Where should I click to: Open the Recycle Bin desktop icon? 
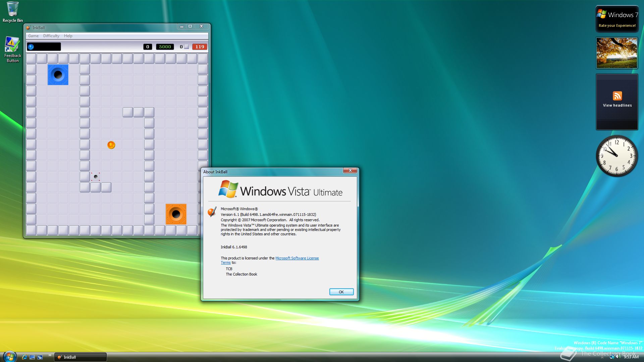point(13,12)
